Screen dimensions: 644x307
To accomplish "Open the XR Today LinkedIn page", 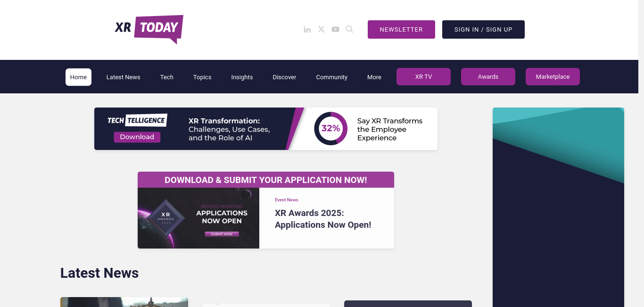I will (x=307, y=30).
